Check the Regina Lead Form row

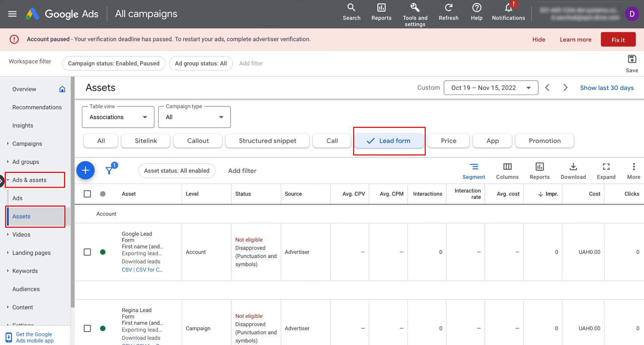click(x=88, y=328)
